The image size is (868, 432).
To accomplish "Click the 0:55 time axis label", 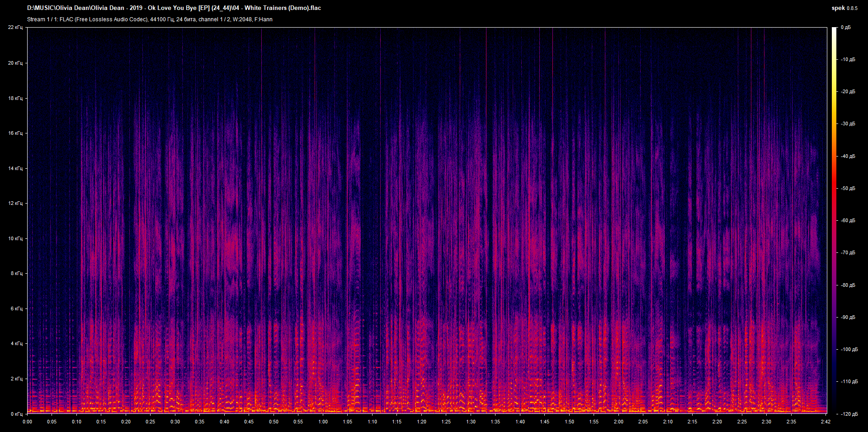I will tap(298, 422).
